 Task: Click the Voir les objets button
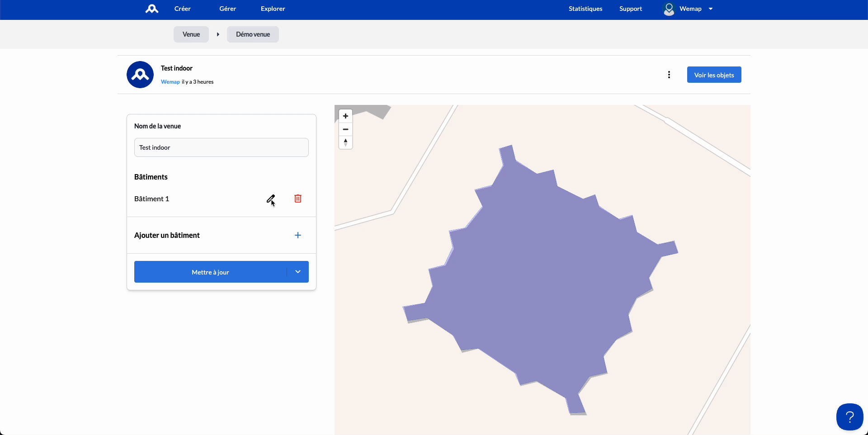click(714, 75)
